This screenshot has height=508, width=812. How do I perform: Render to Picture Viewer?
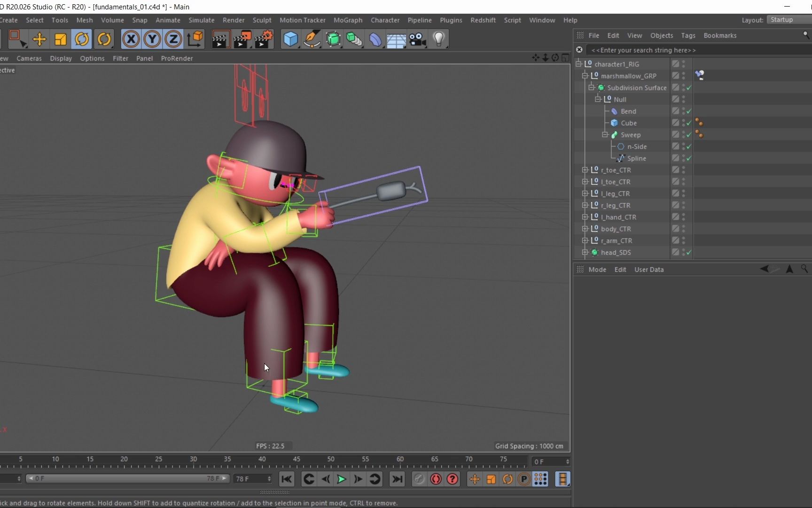click(242, 39)
